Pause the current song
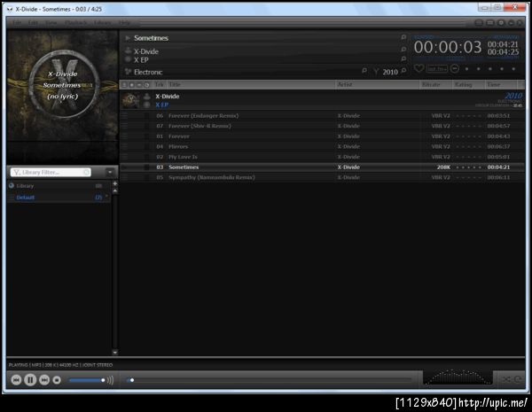532x412 pixels. pyautogui.click(x=30, y=380)
